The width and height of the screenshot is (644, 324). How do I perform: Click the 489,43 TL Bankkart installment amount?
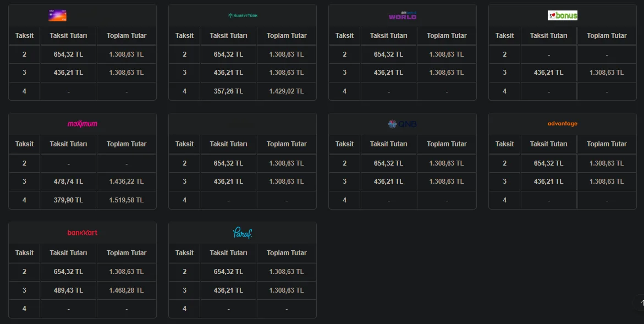(68, 290)
